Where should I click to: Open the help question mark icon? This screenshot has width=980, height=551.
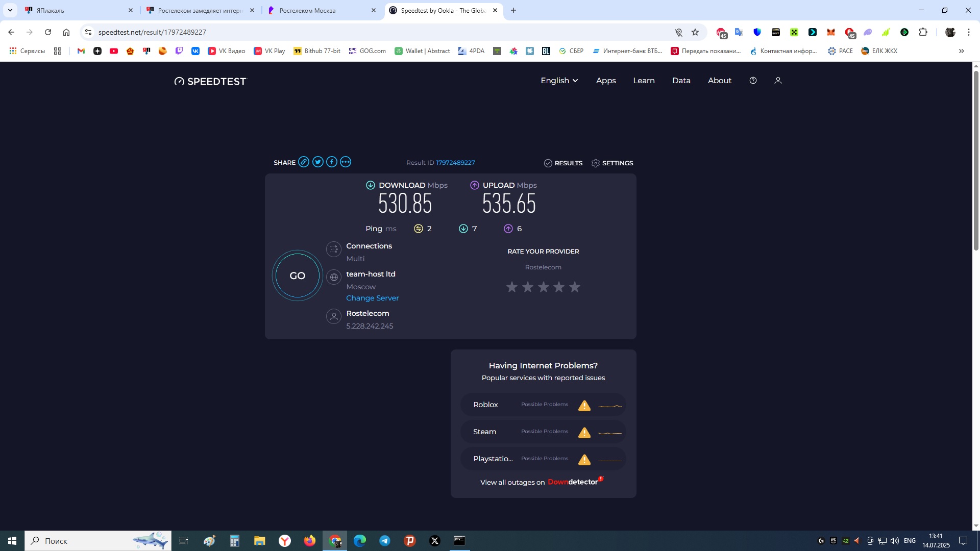pyautogui.click(x=753, y=81)
